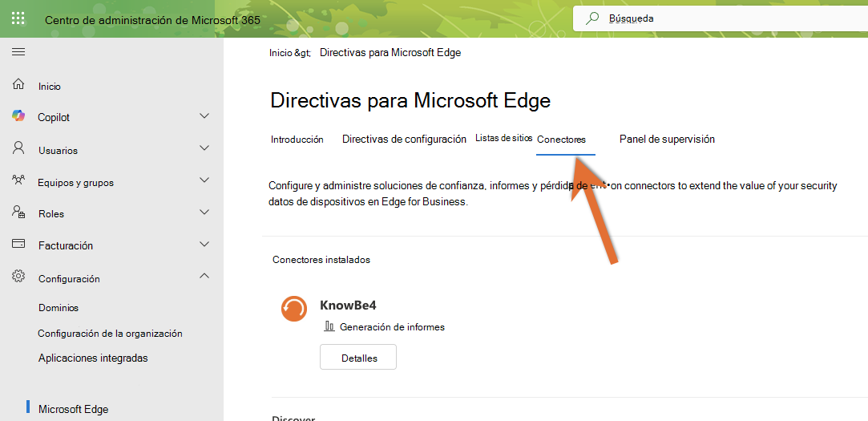Collapse the Configuración chevron

tap(204, 275)
